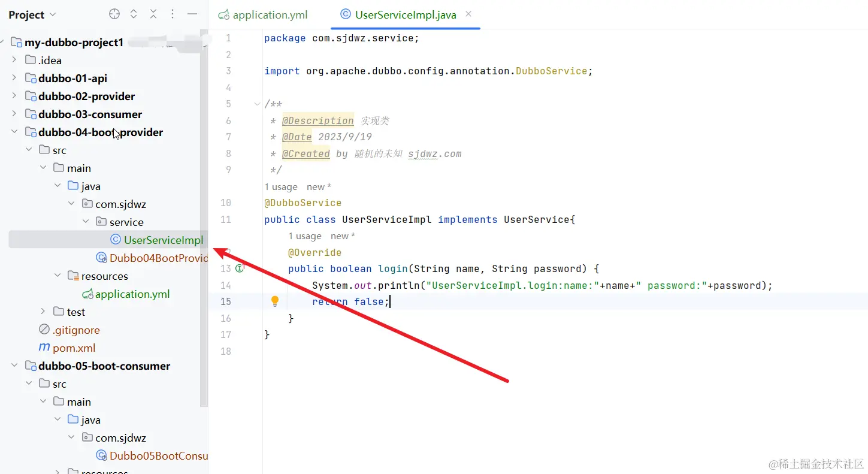Click the service package icon
868x474 pixels.
(x=102, y=222)
